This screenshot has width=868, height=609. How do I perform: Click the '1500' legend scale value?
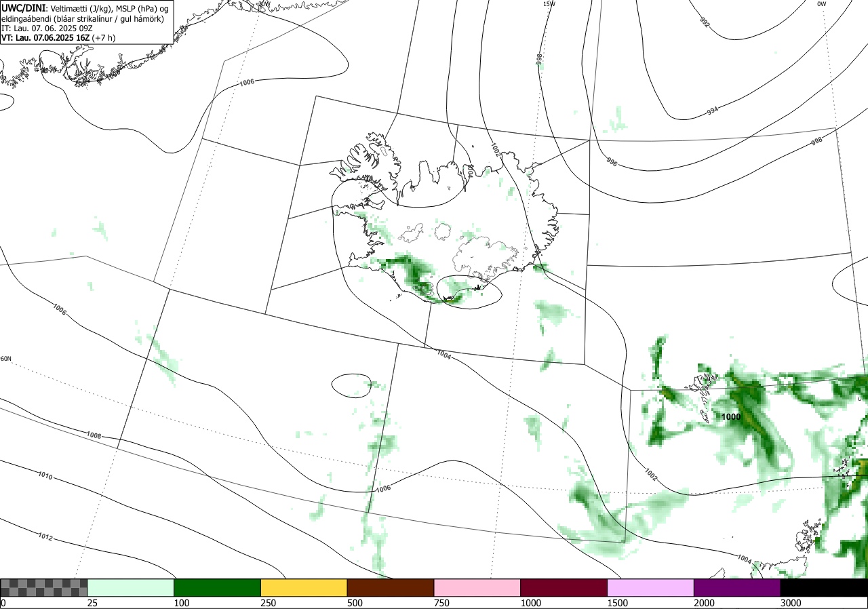[618, 603]
